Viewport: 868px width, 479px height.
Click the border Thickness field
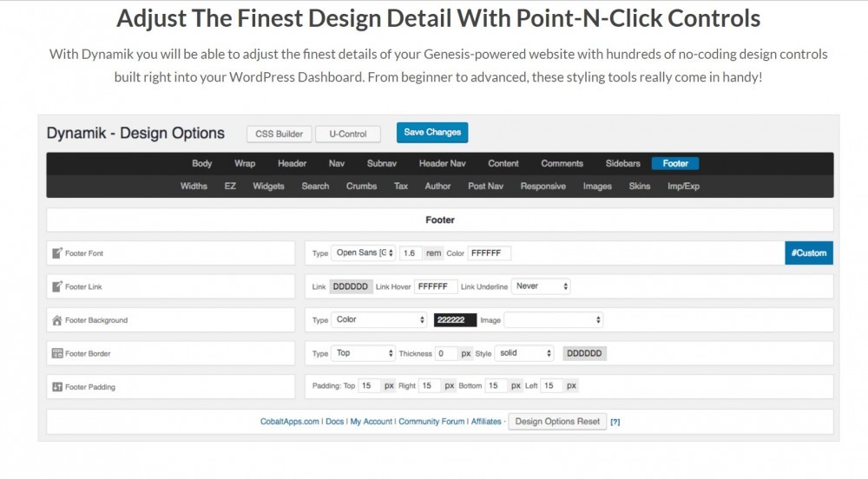coord(446,353)
